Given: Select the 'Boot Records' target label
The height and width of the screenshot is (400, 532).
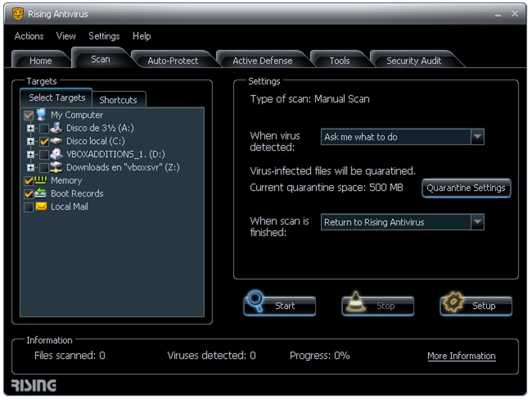Looking at the screenshot, I should [77, 193].
